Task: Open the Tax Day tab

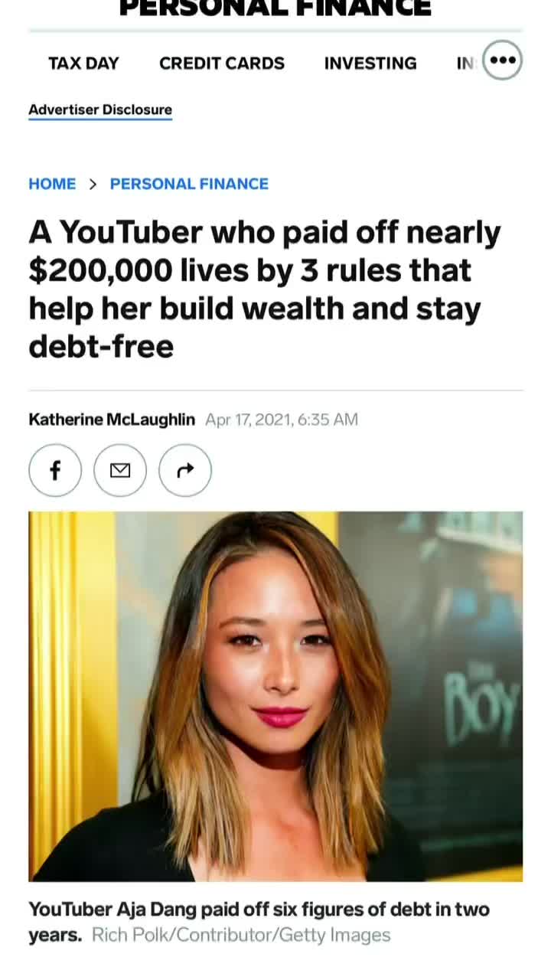Action: tap(83, 64)
